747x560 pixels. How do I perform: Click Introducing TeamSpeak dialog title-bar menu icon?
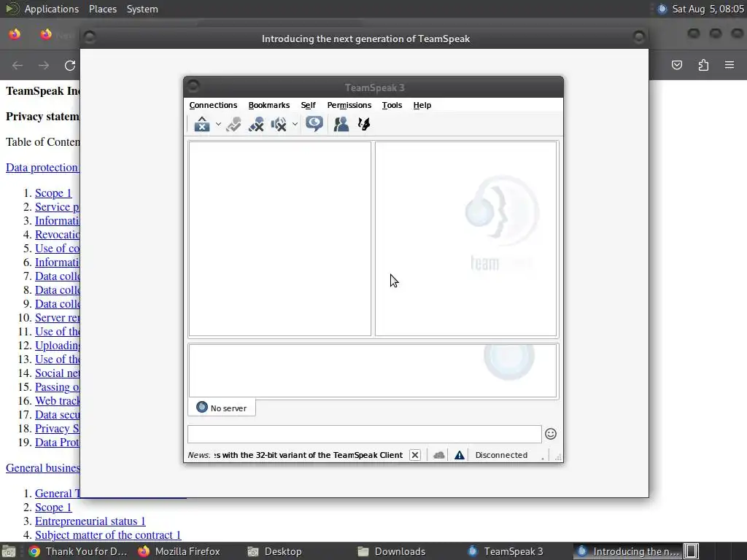point(90,37)
